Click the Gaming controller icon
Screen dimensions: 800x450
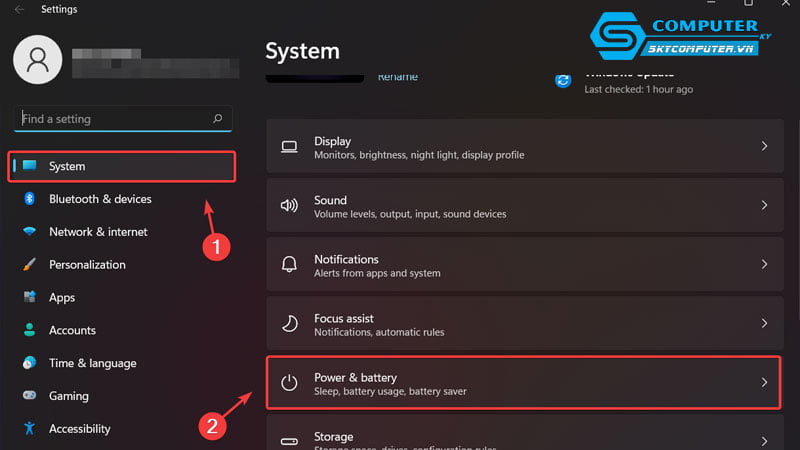30,395
